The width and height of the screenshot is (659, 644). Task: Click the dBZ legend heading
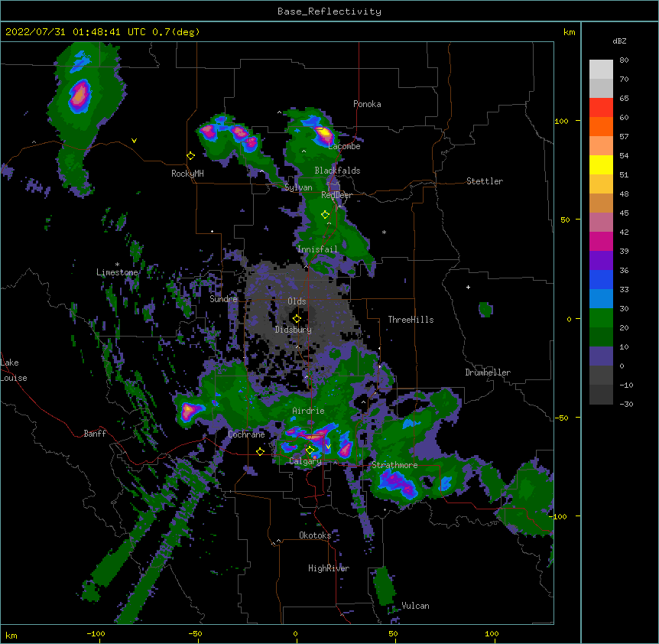pyautogui.click(x=619, y=41)
